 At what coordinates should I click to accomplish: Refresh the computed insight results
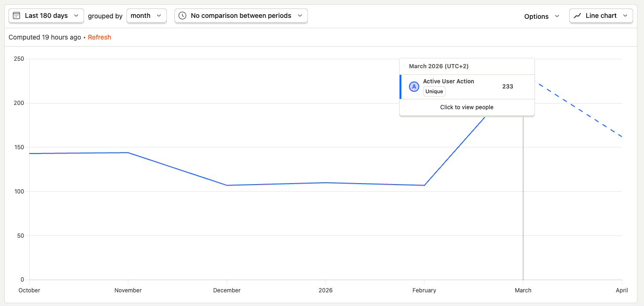99,37
